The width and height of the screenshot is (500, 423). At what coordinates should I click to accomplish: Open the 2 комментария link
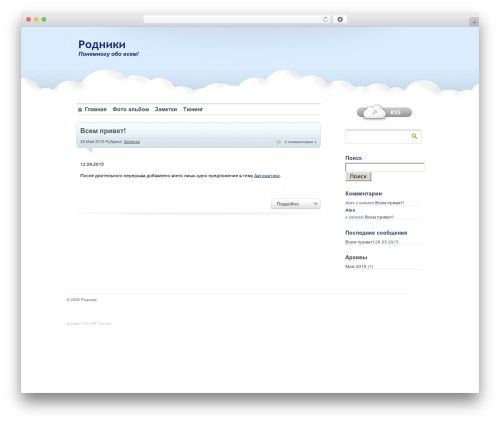tap(300, 142)
